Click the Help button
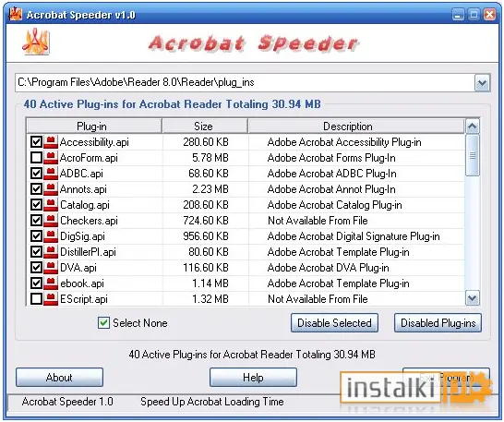Viewport: 504px width, 422px height. click(x=253, y=378)
